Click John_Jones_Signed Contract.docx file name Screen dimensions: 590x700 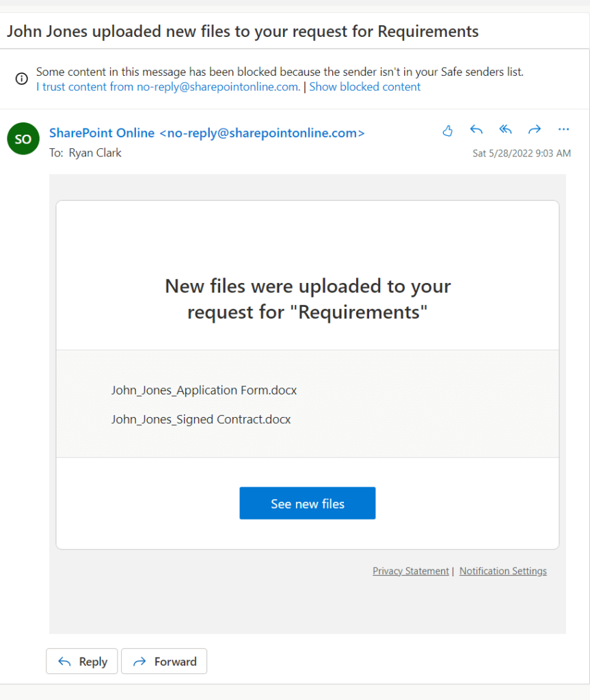(x=200, y=419)
